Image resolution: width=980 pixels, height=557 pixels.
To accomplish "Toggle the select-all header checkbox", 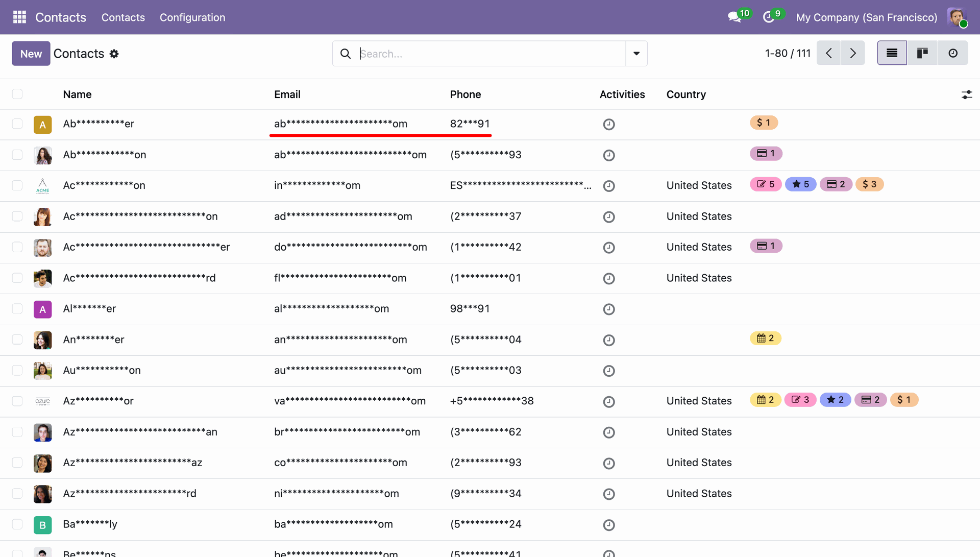I will click(17, 94).
